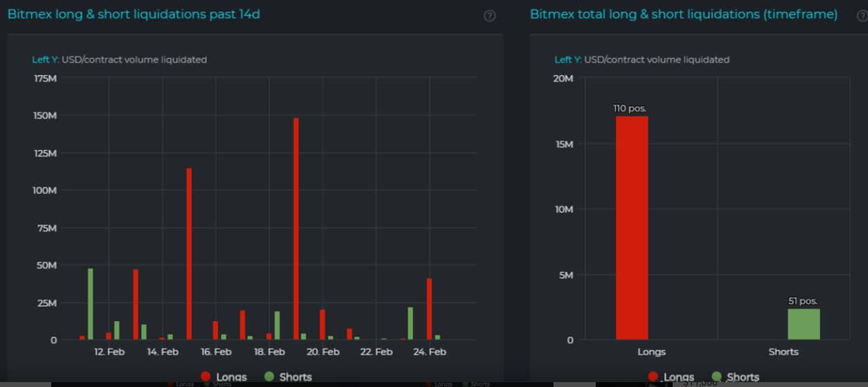Click the green Shorts bar near 23. Feb
Image resolution: width=868 pixels, height=387 pixels.
click(x=410, y=323)
